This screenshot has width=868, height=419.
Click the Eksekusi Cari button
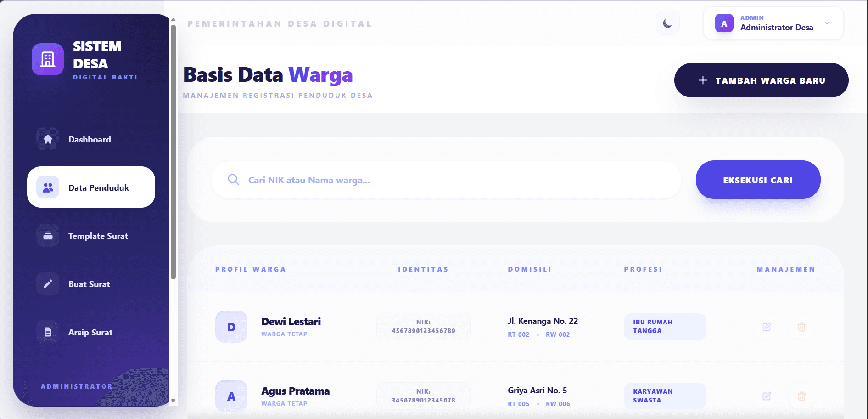(758, 180)
